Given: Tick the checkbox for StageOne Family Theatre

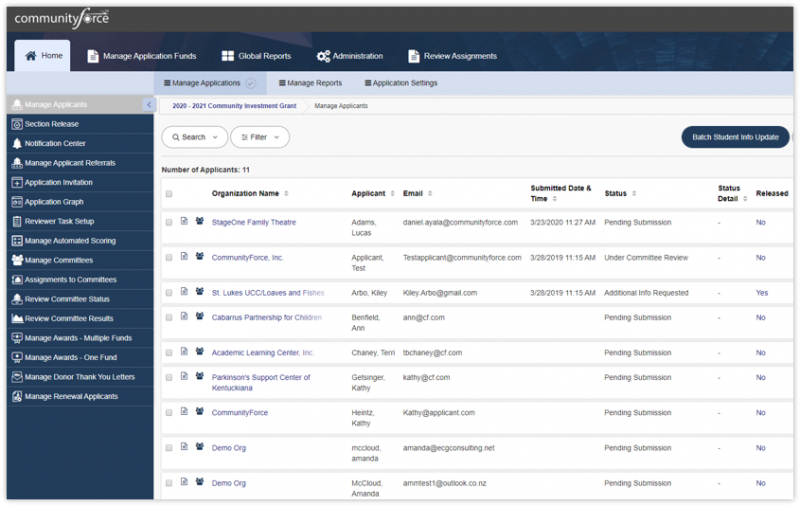Looking at the screenshot, I should (169, 222).
